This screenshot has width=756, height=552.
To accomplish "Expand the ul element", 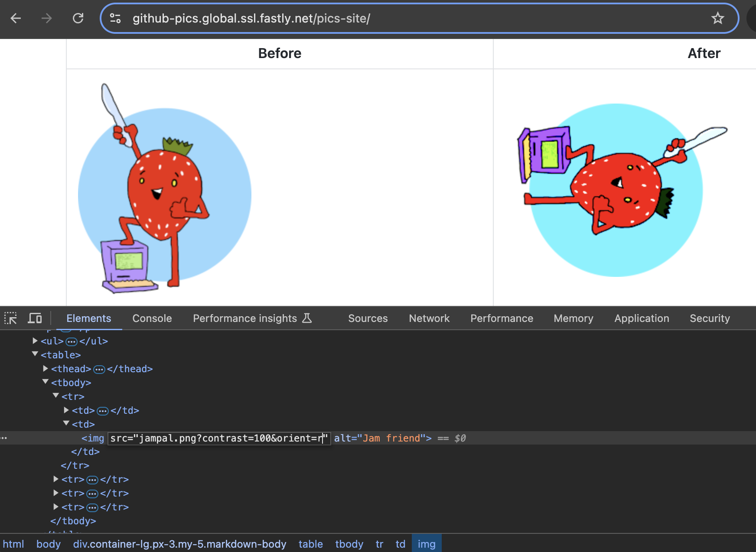I will (x=35, y=341).
